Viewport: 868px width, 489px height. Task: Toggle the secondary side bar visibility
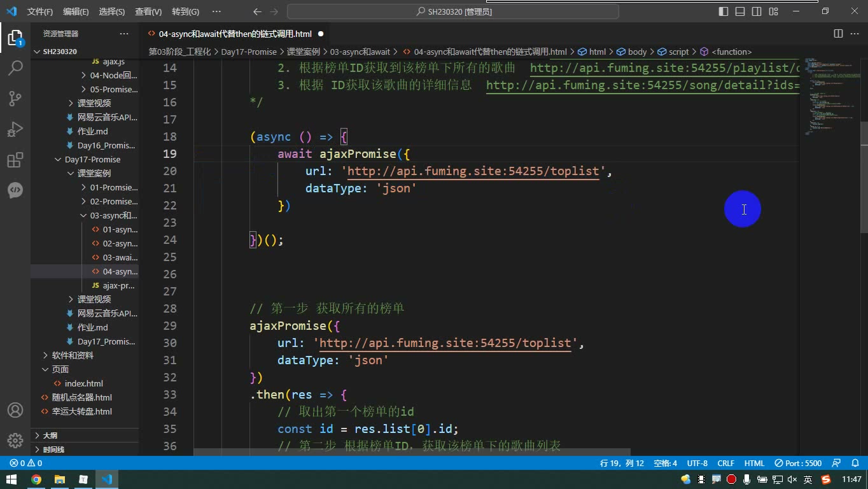(x=757, y=11)
